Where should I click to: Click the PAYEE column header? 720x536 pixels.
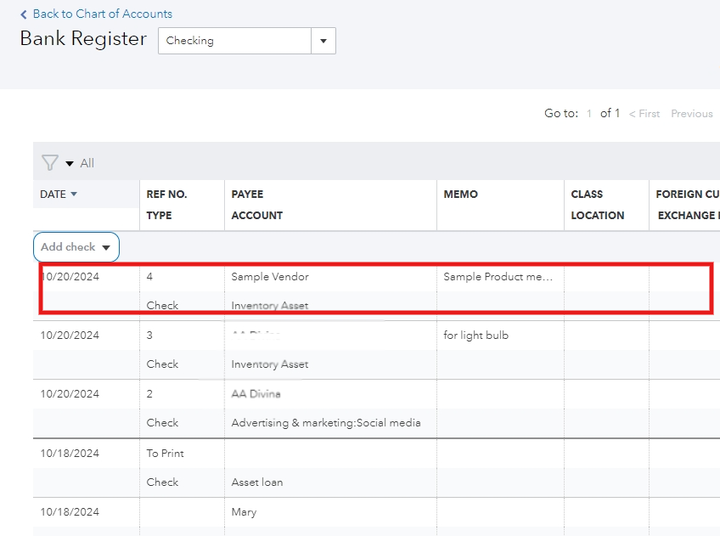coord(247,194)
